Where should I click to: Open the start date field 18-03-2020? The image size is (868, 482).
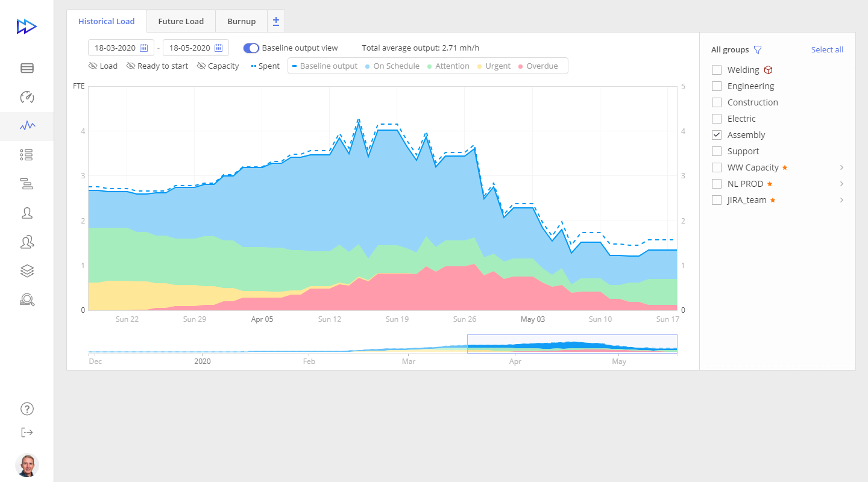[121, 48]
